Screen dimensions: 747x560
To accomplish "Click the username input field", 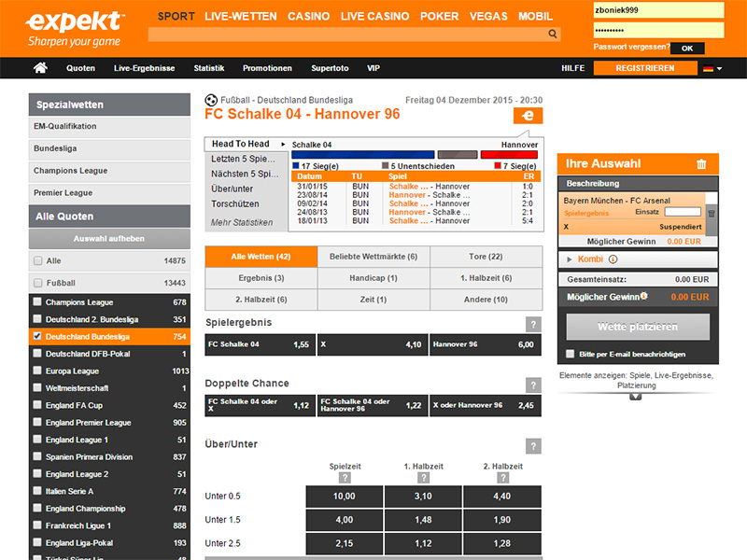I will point(658,10).
